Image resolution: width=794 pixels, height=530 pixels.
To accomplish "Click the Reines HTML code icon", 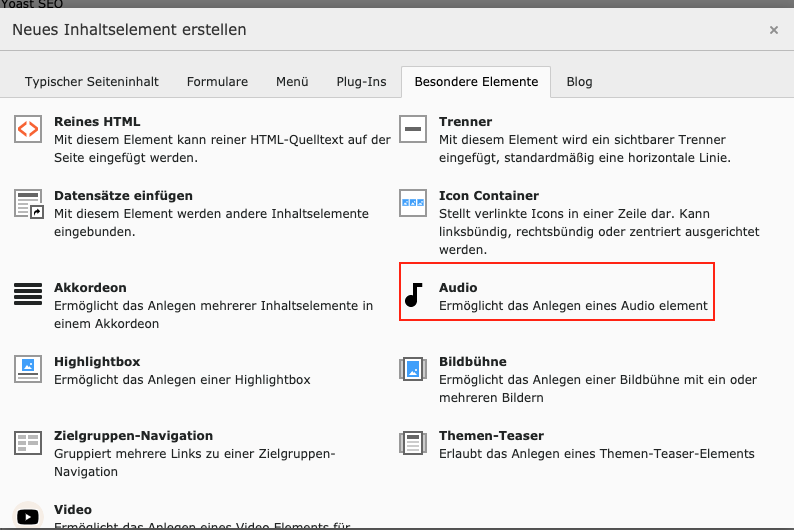I will tap(28, 129).
